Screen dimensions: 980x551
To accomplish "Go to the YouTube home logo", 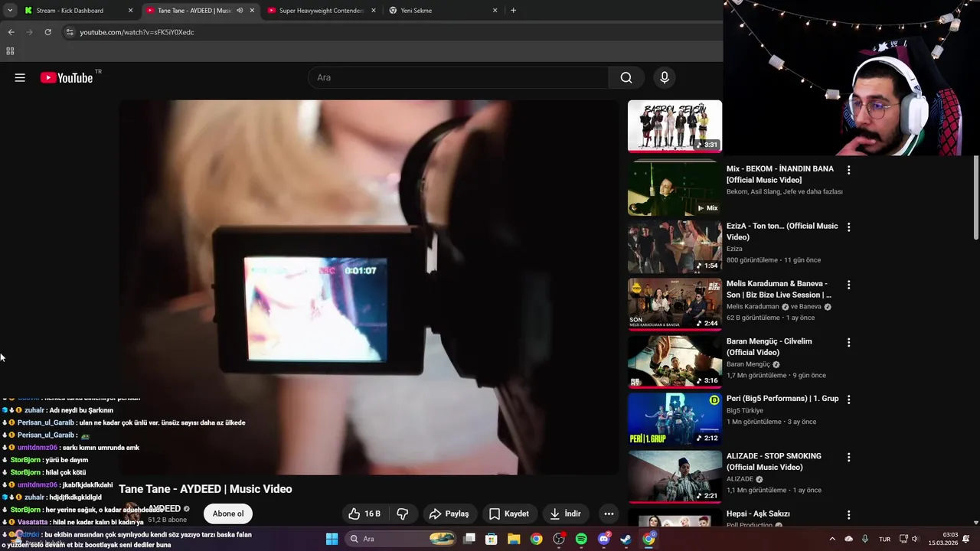I will pos(67,77).
